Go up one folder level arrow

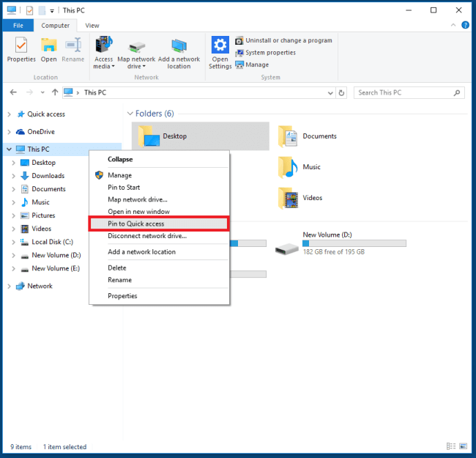point(55,92)
